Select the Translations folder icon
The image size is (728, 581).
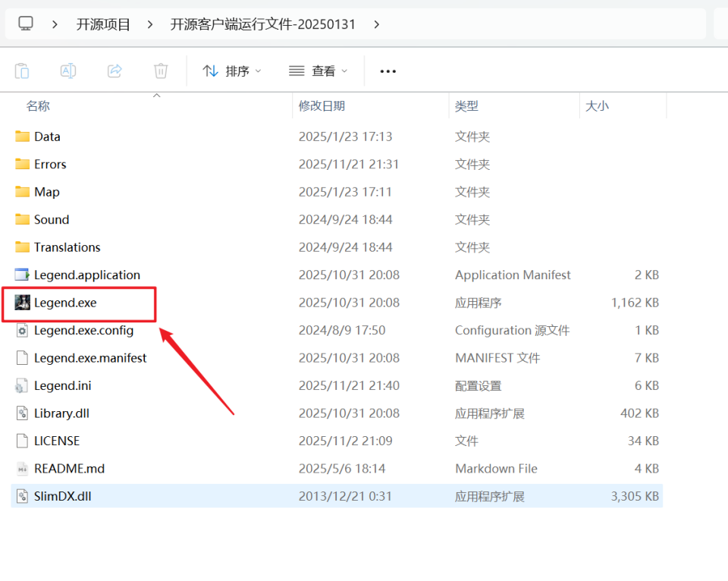pyautogui.click(x=22, y=247)
